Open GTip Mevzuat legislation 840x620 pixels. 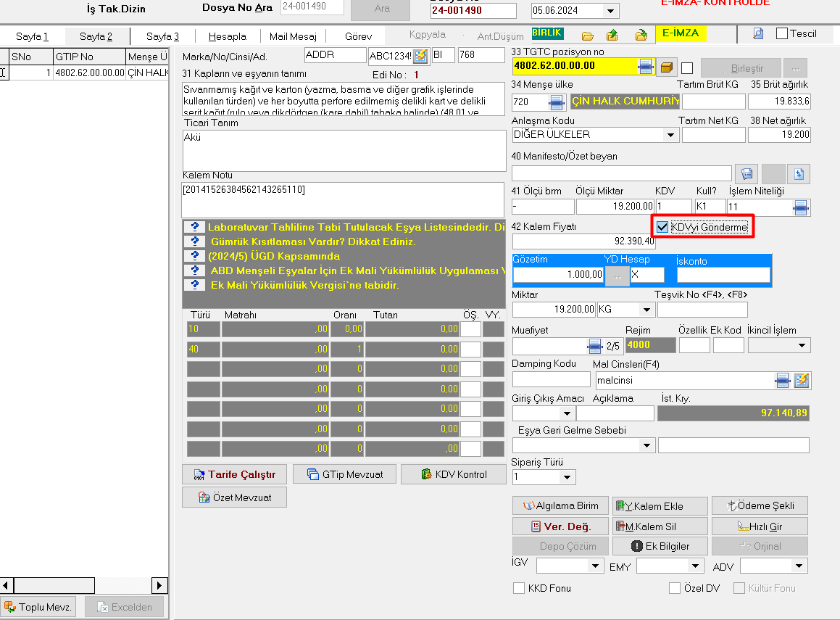pyautogui.click(x=344, y=474)
